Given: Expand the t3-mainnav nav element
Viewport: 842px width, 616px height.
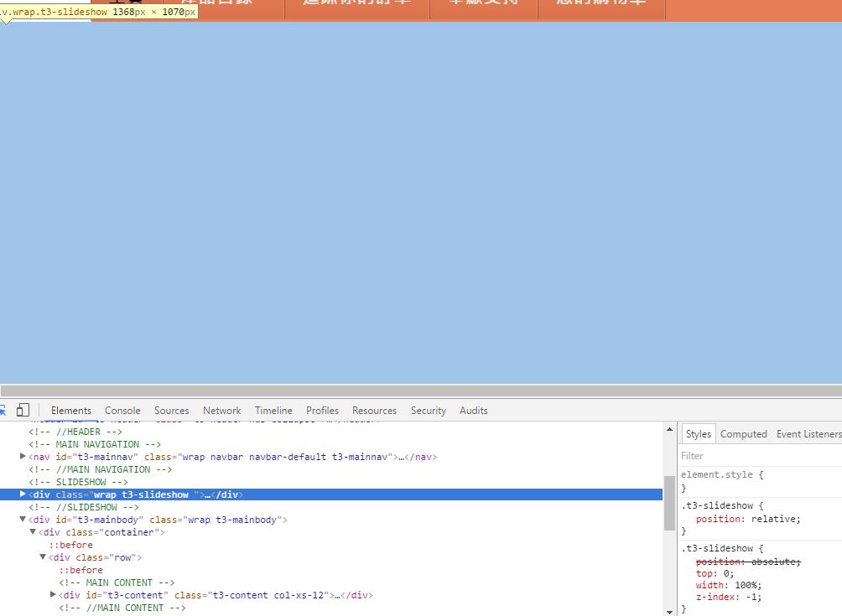Looking at the screenshot, I should tap(23, 457).
